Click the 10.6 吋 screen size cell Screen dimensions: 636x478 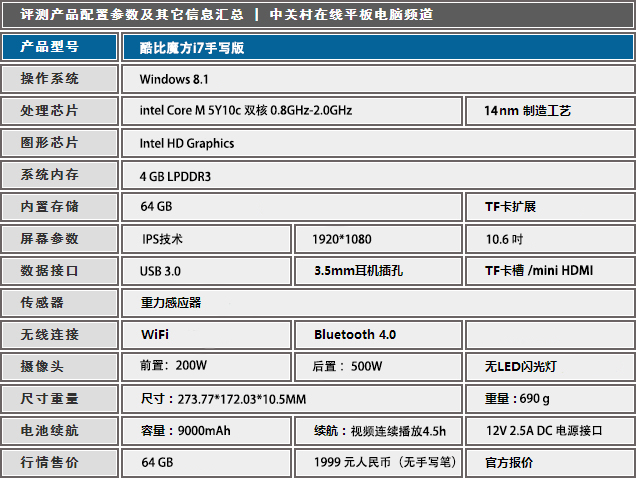(550, 239)
